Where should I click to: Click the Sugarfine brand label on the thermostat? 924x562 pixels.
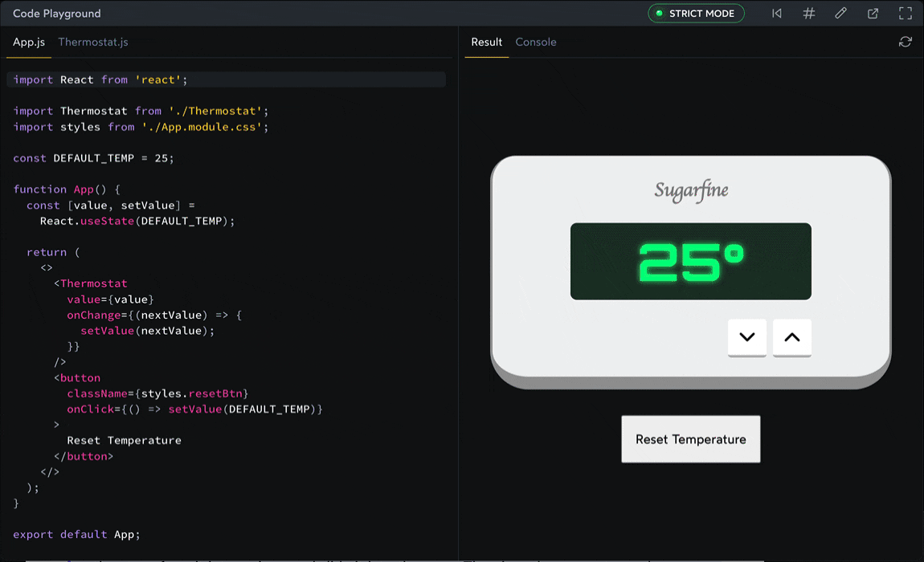(x=691, y=191)
